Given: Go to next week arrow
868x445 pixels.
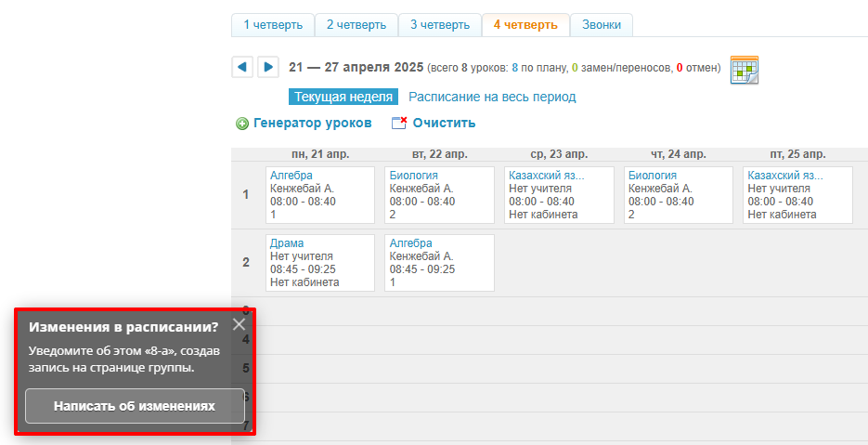Looking at the screenshot, I should (x=267, y=67).
